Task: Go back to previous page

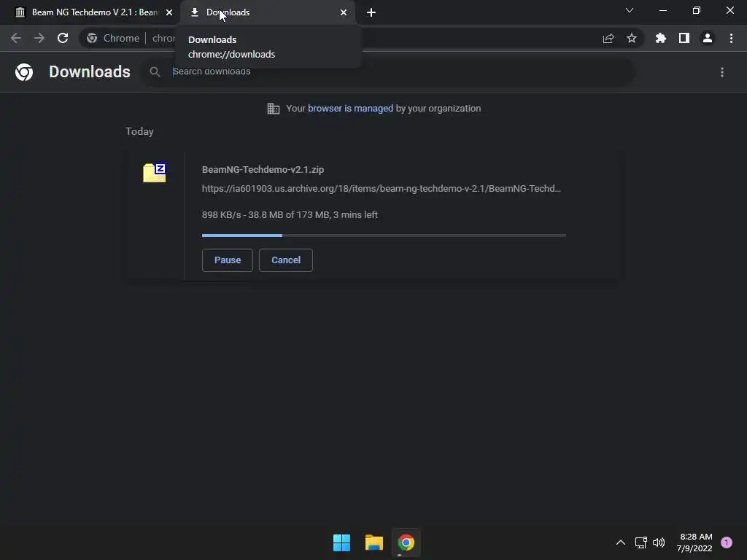Action: [16, 38]
